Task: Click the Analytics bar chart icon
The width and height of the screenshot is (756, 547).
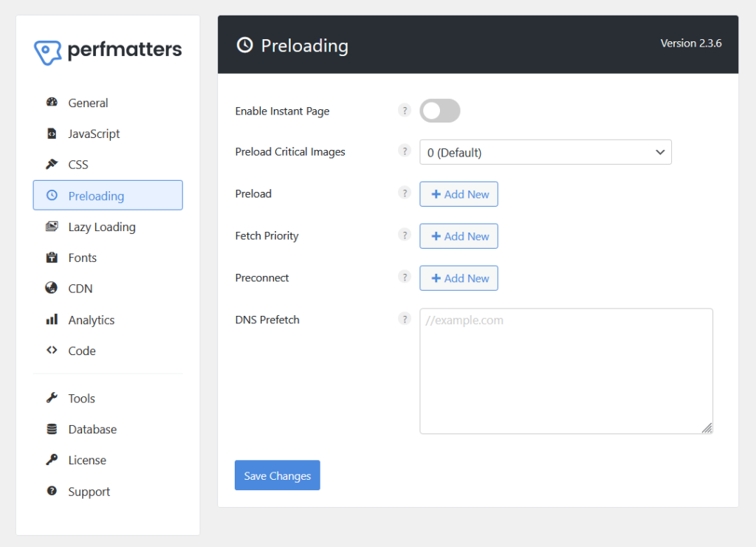Action: 52,320
